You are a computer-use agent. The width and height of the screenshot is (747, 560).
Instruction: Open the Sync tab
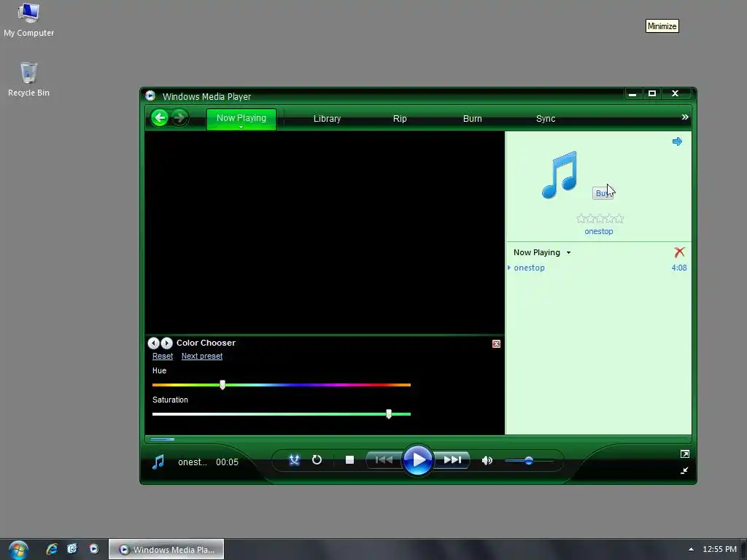click(x=546, y=119)
